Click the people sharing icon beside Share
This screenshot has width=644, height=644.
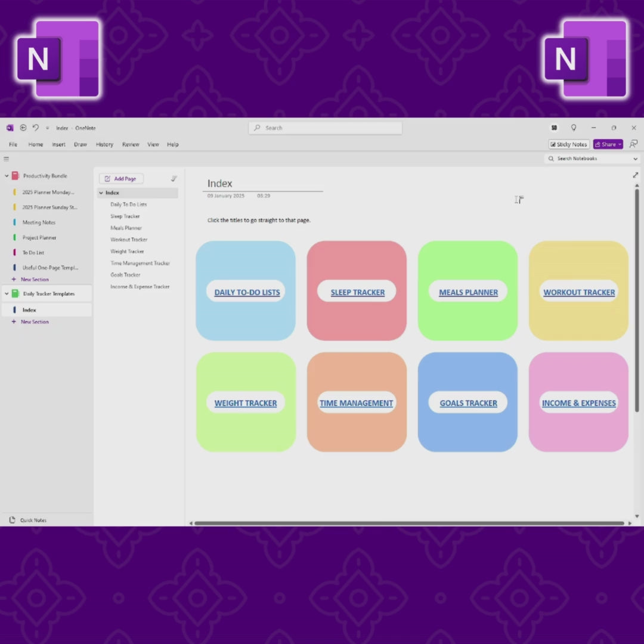coord(633,144)
